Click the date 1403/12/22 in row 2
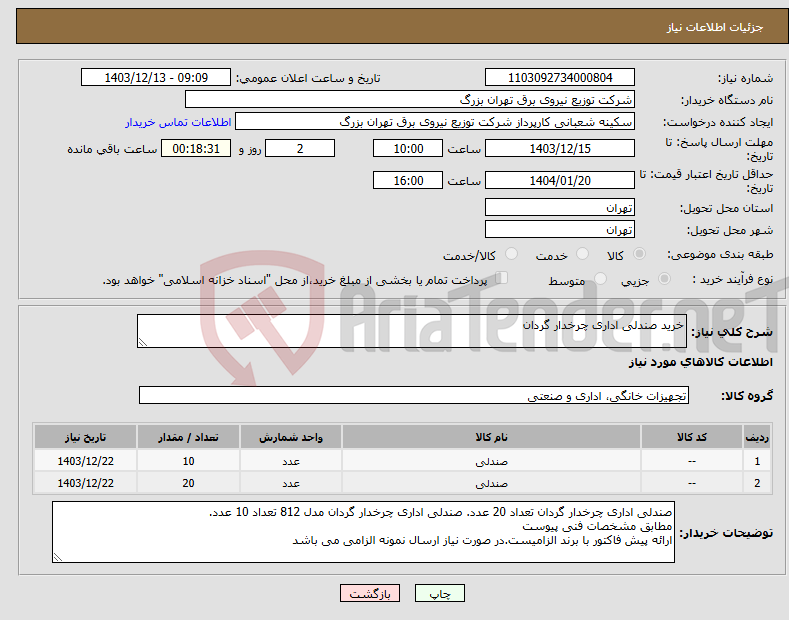789x620 pixels. coord(86,483)
